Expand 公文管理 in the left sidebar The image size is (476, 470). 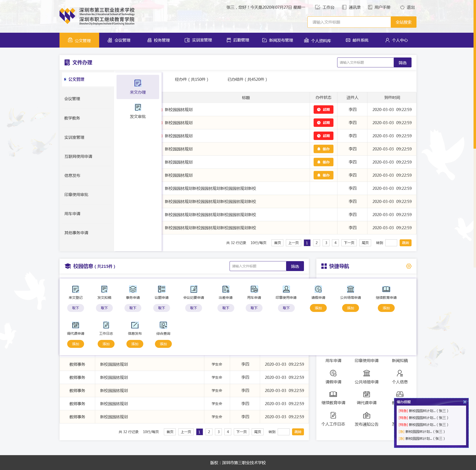(76, 79)
